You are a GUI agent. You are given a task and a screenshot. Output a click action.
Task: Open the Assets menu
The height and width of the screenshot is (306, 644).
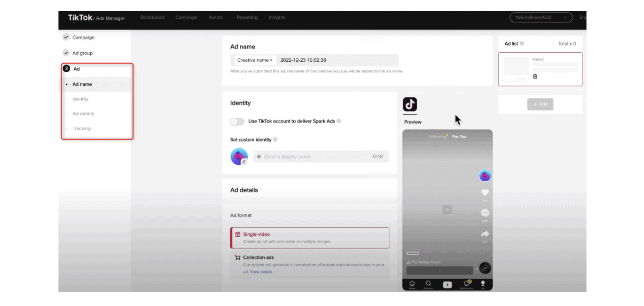216,17
